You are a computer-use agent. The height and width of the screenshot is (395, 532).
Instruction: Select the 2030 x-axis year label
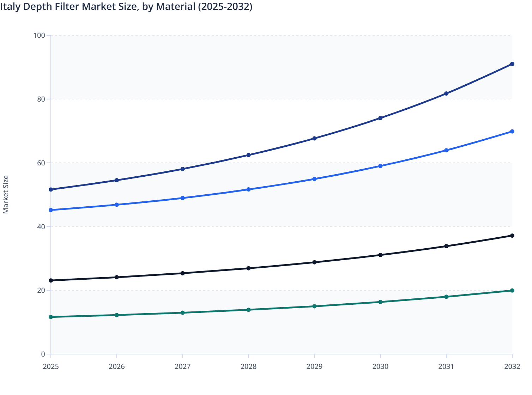[x=380, y=366]
